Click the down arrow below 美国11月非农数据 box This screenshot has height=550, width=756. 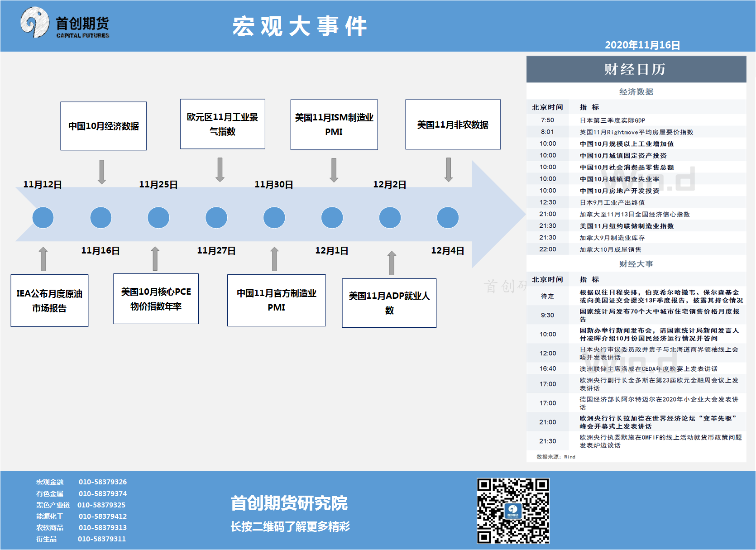click(448, 170)
